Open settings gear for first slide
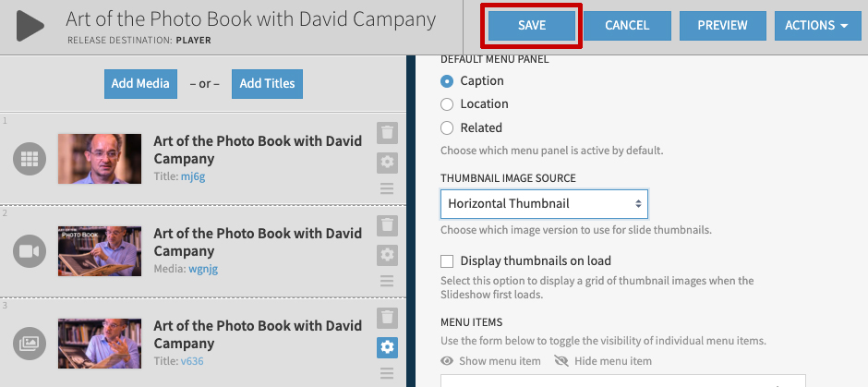The height and width of the screenshot is (387, 868). tap(388, 163)
